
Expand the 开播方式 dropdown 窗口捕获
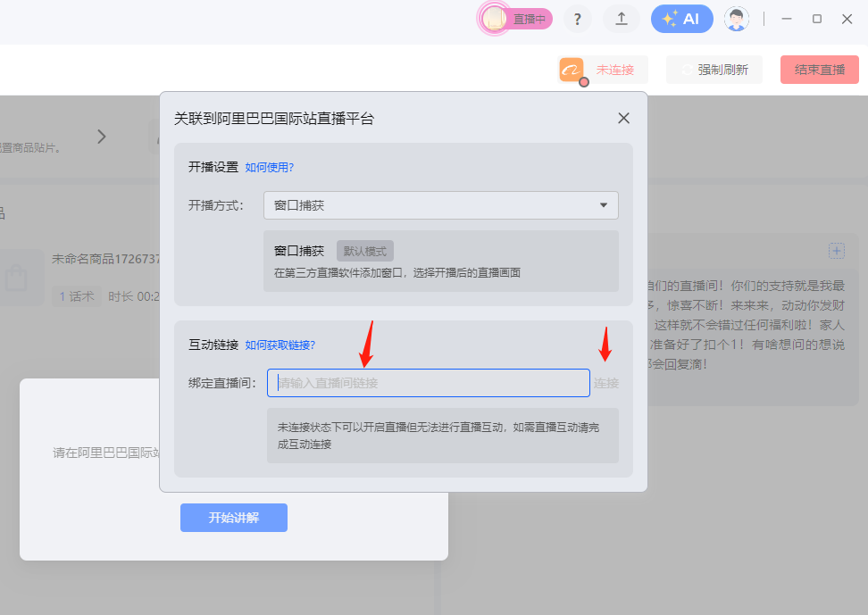[x=440, y=205]
